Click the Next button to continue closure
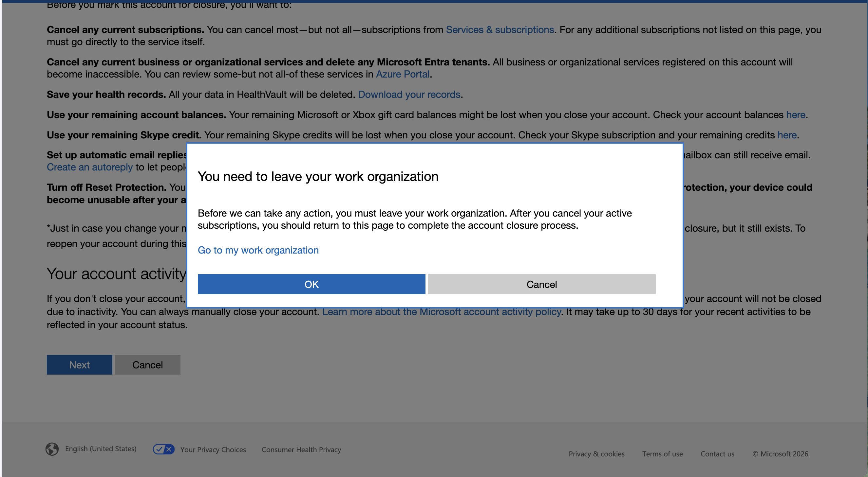Viewport: 868px width, 477px height. [79, 364]
